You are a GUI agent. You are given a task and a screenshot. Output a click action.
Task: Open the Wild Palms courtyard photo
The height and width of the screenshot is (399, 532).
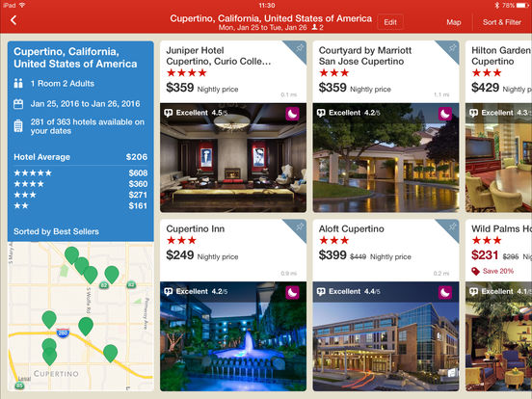(499, 336)
